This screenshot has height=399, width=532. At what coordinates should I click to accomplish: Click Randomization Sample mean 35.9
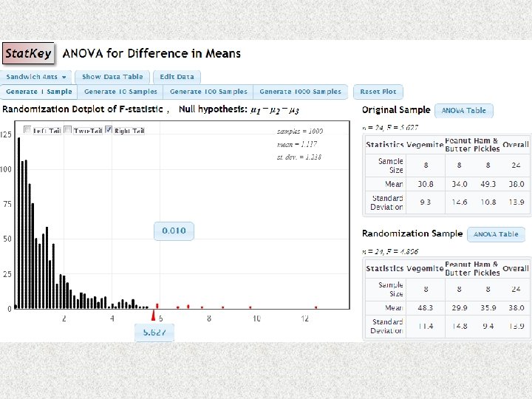pyautogui.click(x=488, y=308)
